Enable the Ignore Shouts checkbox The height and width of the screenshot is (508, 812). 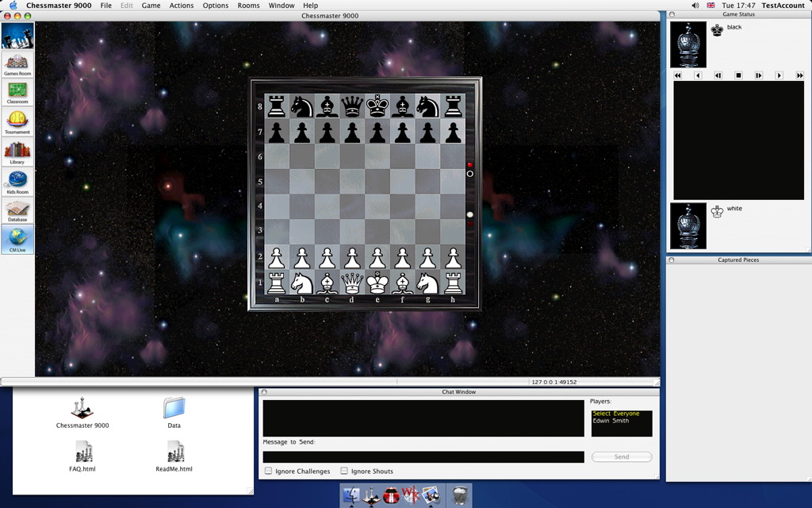coord(344,471)
